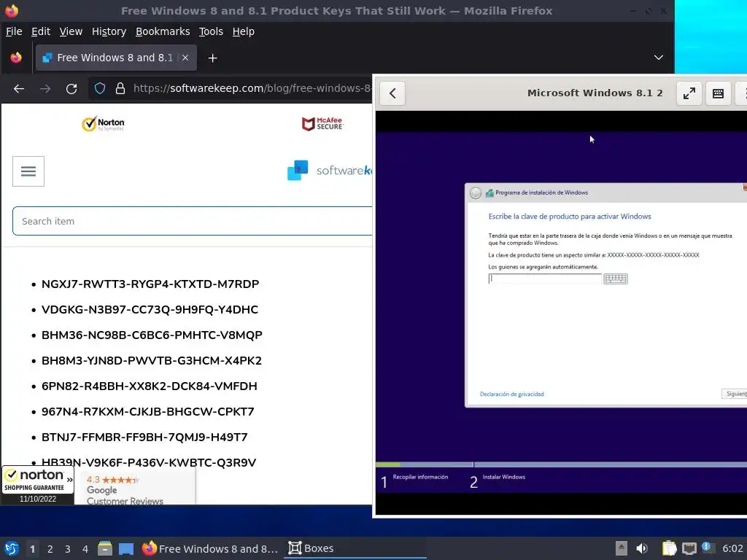The image size is (747, 560).
Task: Click the Firefox back arrow button
Action: (19, 88)
